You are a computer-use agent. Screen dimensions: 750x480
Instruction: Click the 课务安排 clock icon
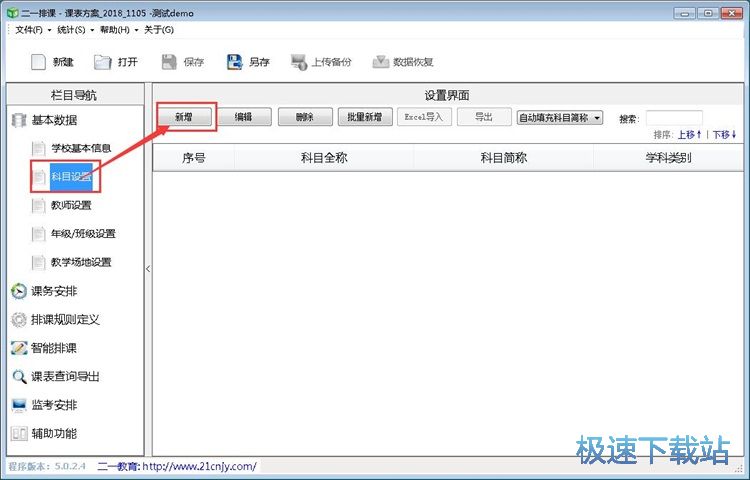point(19,291)
